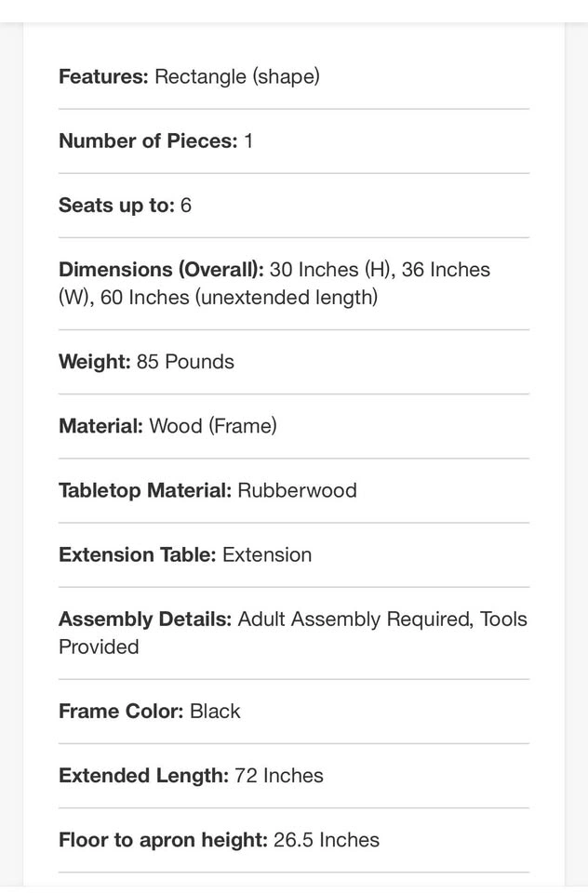Click the Floor to apron height label

click(x=163, y=840)
